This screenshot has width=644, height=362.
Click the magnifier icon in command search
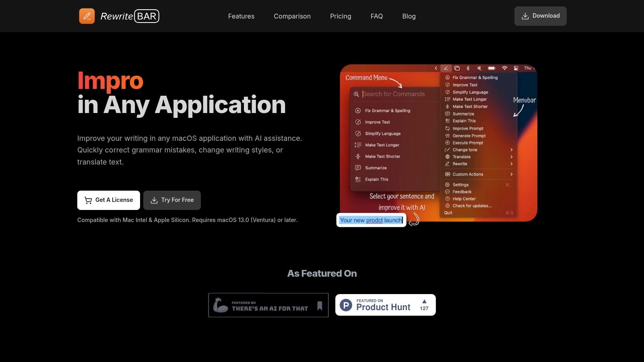(356, 94)
